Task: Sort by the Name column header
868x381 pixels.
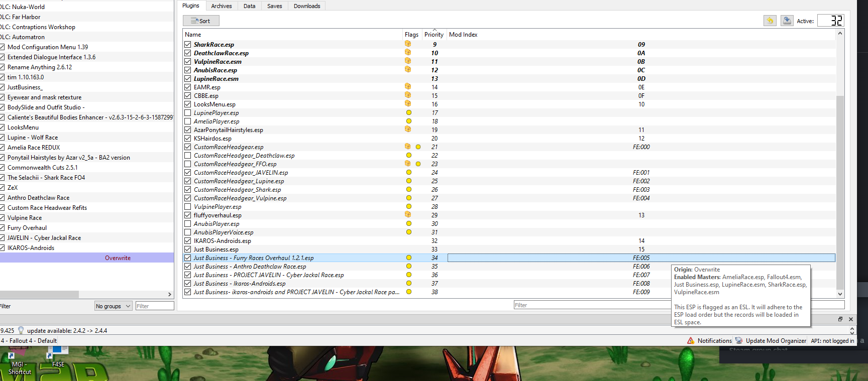Action: point(293,34)
